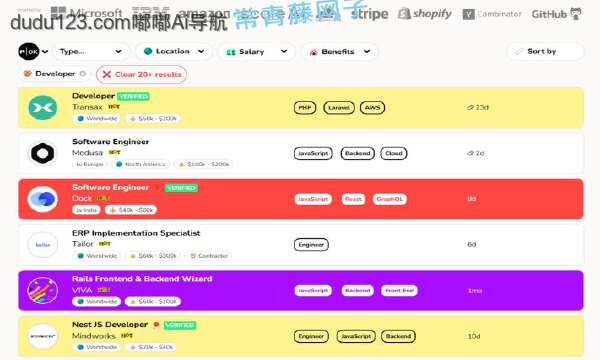The height and width of the screenshot is (360, 600).
Task: Click the GitHub logo in header
Action: [557, 14]
